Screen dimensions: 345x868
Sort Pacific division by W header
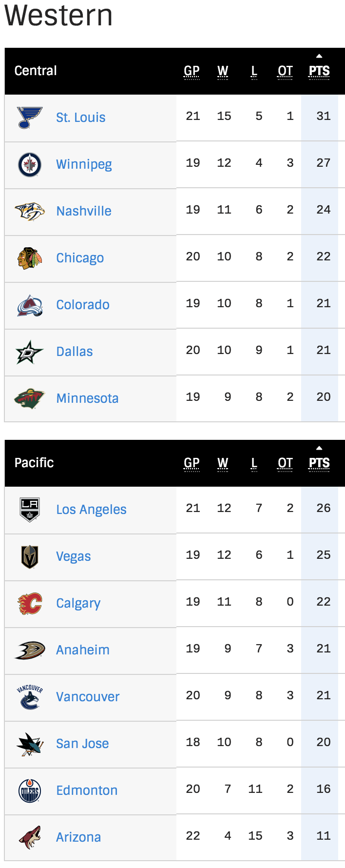click(223, 463)
